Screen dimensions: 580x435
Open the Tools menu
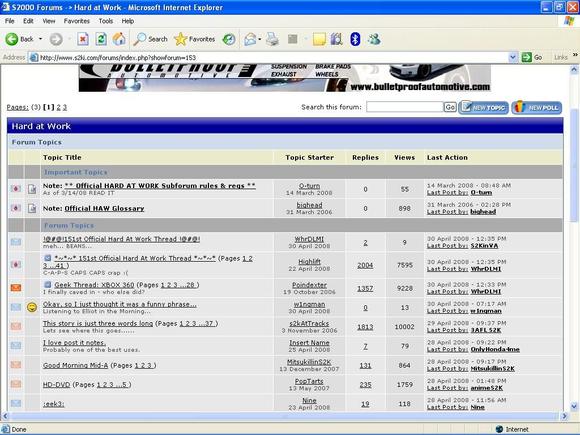tap(106, 21)
